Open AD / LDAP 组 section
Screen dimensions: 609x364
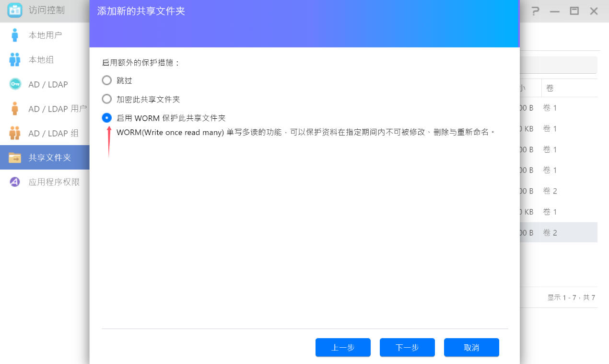tap(45, 133)
